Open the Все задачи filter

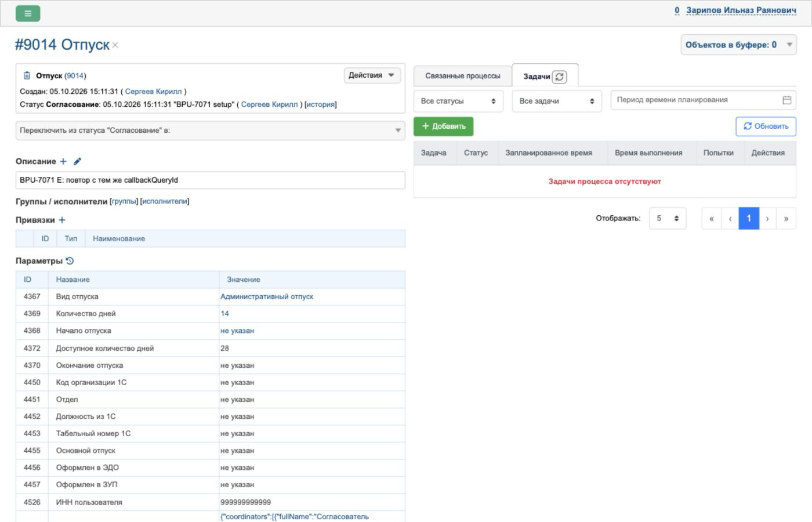pyautogui.click(x=557, y=101)
